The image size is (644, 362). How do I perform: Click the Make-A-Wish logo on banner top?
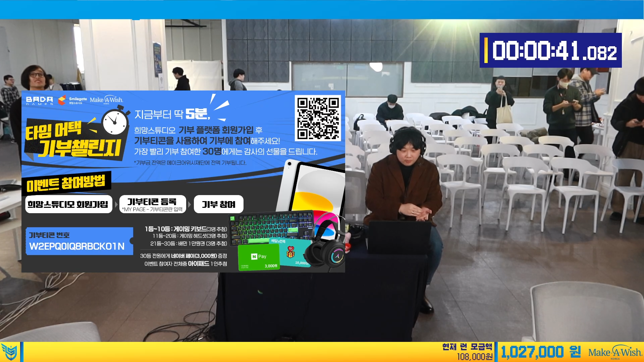[106, 100]
